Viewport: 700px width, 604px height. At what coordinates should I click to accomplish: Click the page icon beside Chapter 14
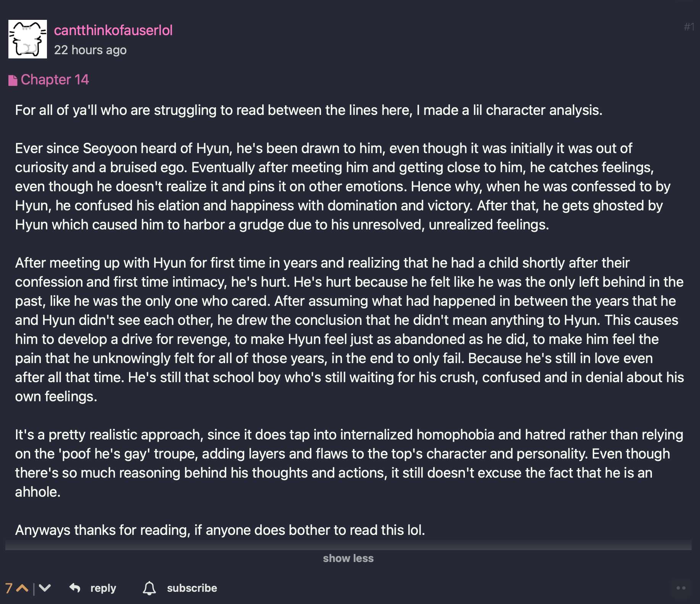tap(13, 80)
